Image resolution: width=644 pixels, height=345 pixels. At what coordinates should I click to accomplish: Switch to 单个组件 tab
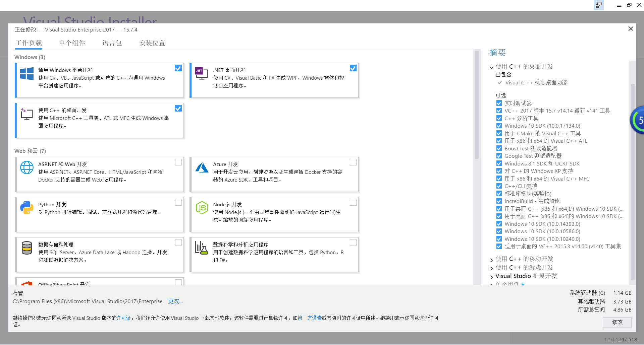tap(72, 43)
